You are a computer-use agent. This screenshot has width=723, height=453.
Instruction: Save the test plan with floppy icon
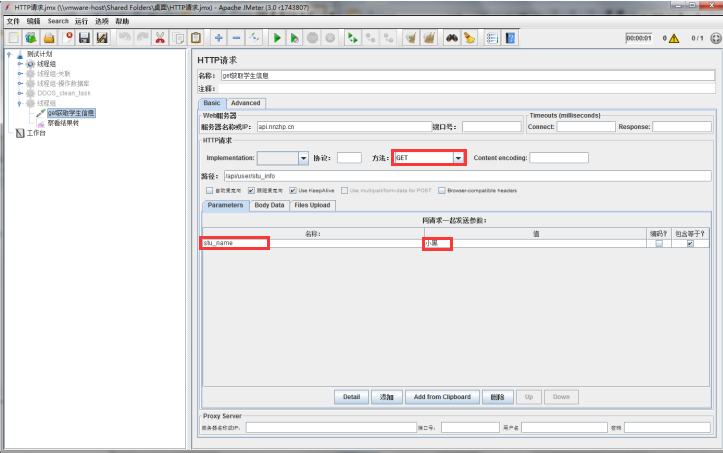[x=84, y=38]
